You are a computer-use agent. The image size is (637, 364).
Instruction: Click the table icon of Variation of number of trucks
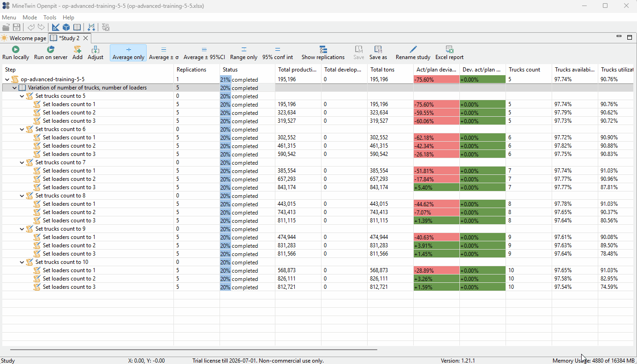coord(22,88)
